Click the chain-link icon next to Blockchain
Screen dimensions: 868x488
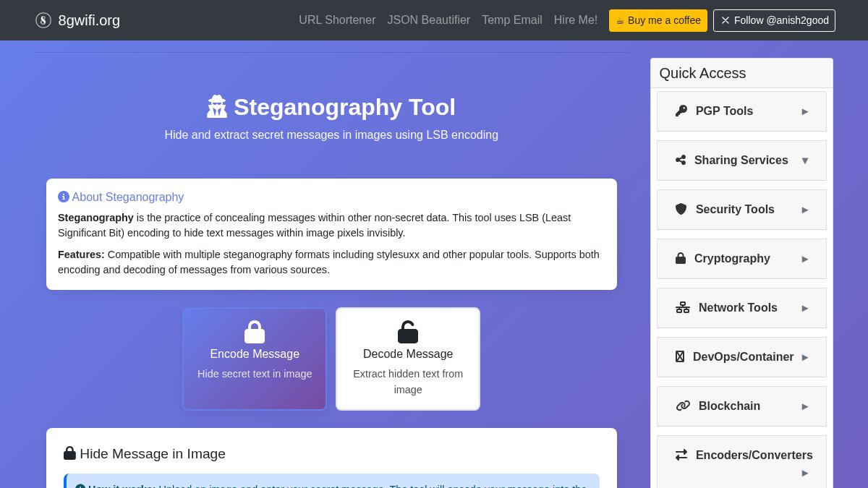[683, 406]
